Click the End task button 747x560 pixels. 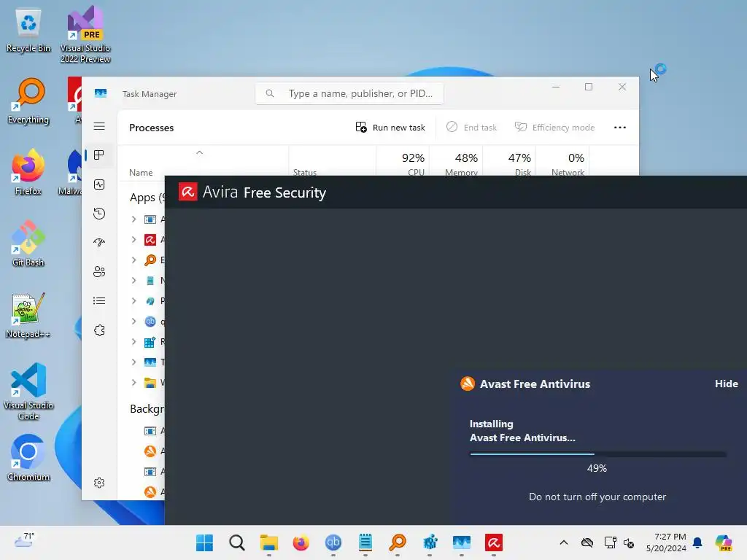coord(472,127)
